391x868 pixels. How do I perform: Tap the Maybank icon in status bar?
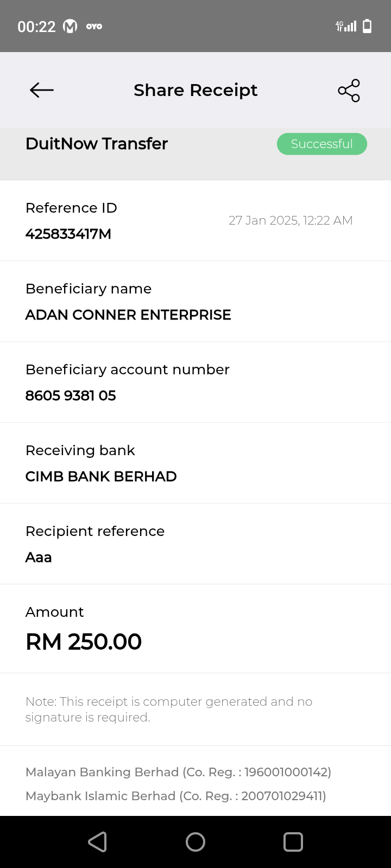[70, 26]
